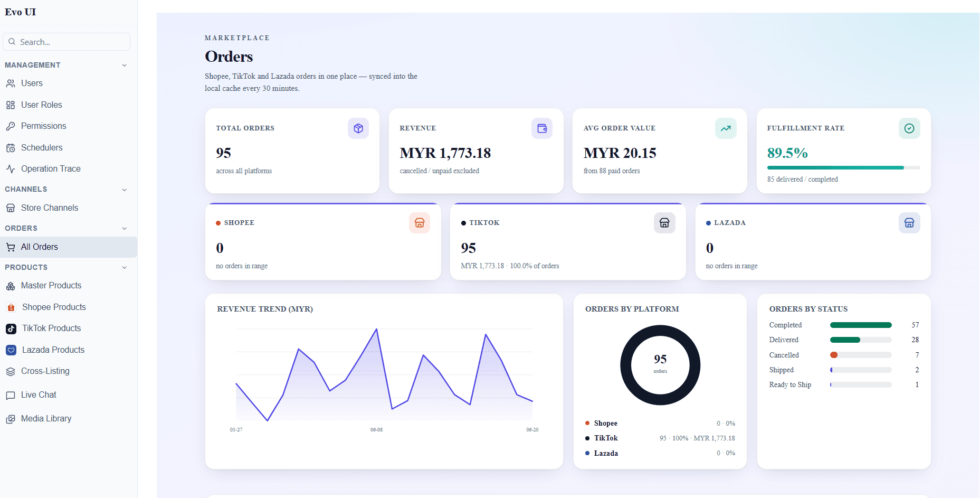Click the Cross-Listing layers icon
980x498 pixels.
11,371
